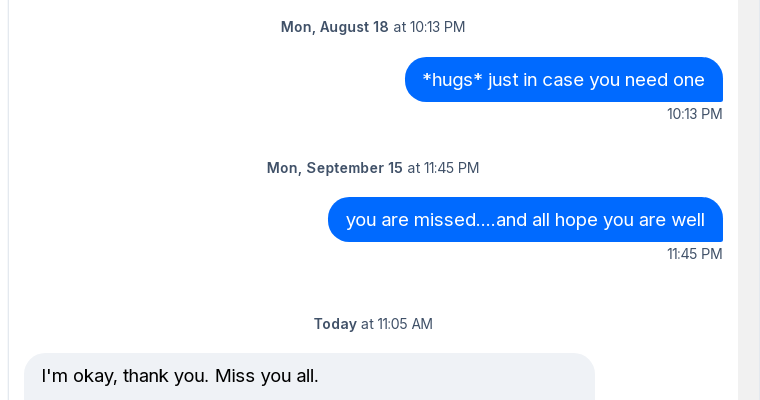The width and height of the screenshot is (760, 400).
Task: Click the "Mon, September 15" date label
Action: [x=334, y=168]
